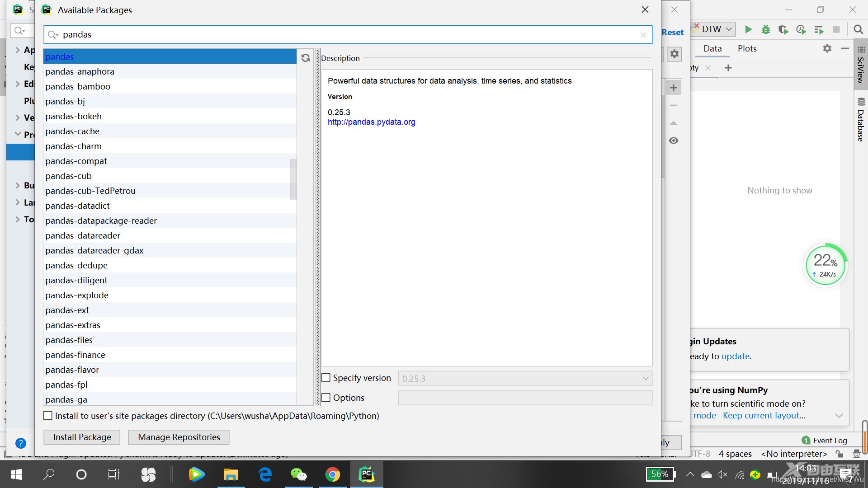Debug DTW with the bug icon
This screenshot has width=868, height=488.
[x=766, y=29]
